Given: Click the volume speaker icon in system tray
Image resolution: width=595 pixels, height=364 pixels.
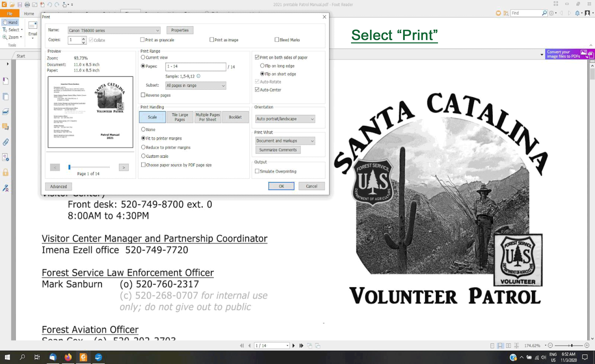Looking at the screenshot, I should point(544,357).
